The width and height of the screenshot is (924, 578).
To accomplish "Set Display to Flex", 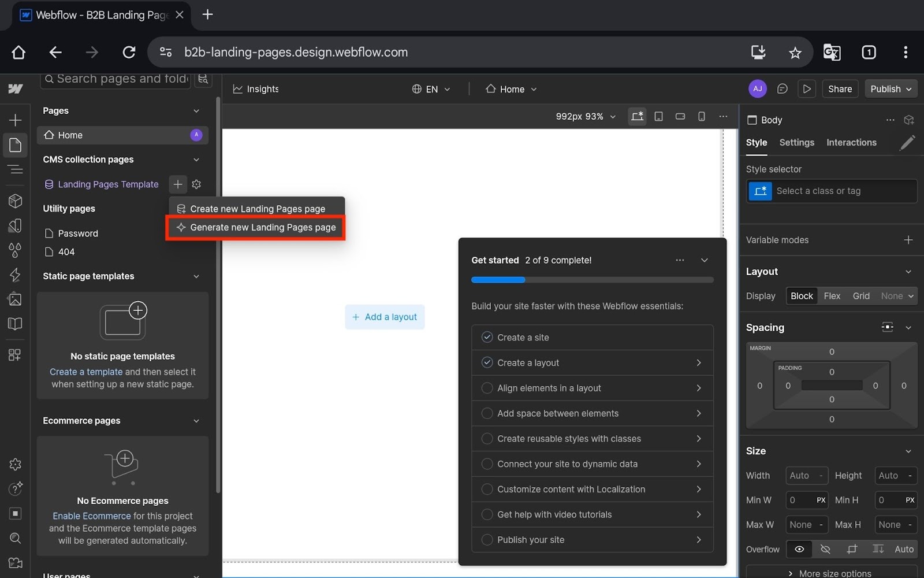I will coord(832,296).
